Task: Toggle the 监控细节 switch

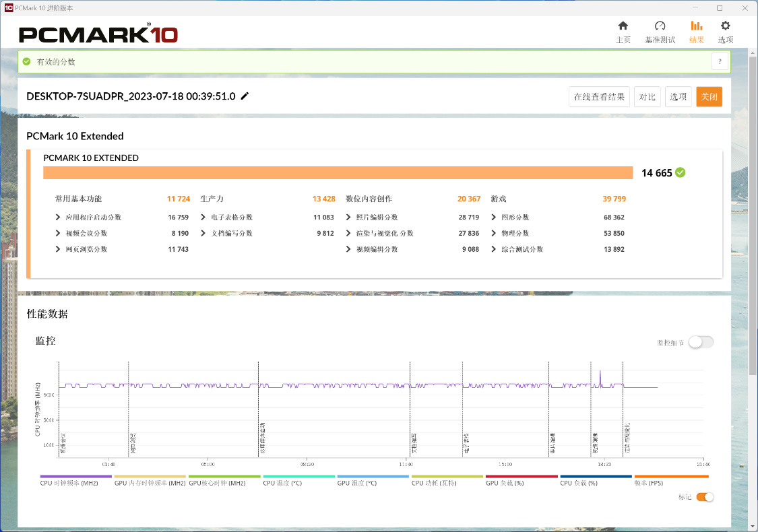Action: pos(701,342)
